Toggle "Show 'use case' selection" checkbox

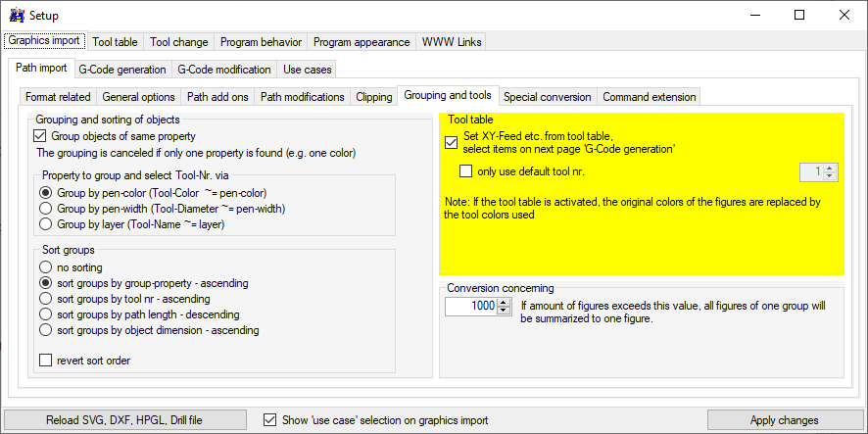tap(270, 420)
